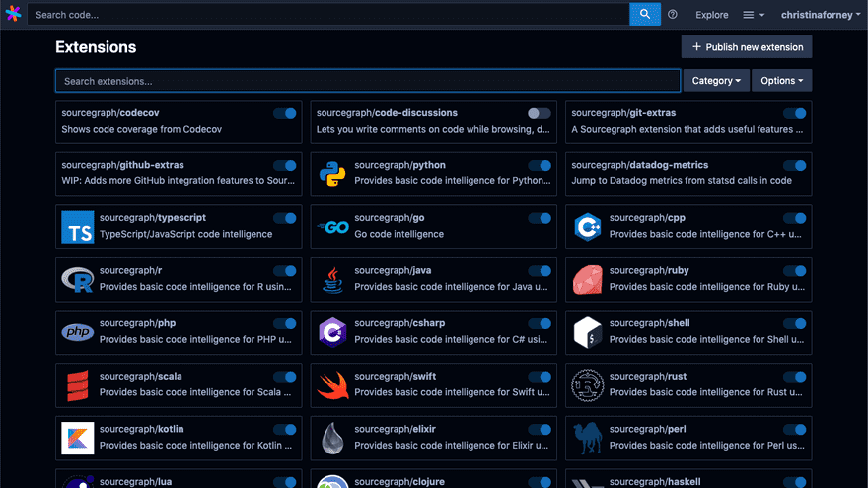Disable the sourcegraph/kotlin toggle

point(284,430)
